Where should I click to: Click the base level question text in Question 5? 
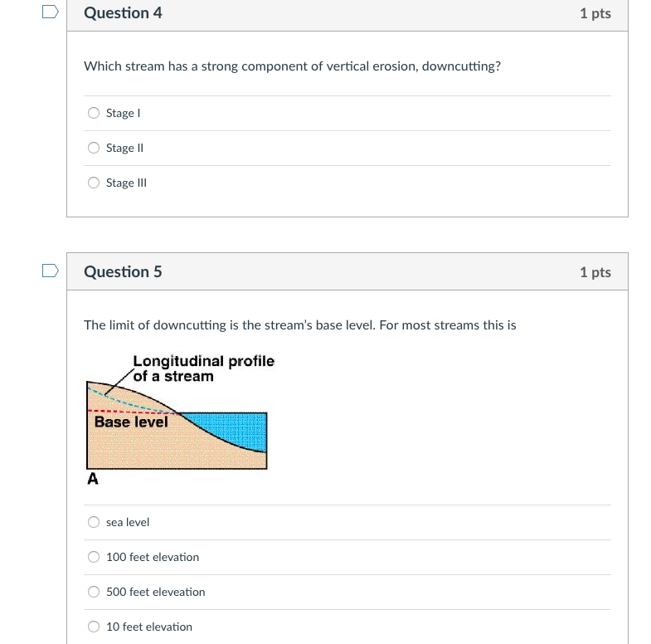(299, 325)
